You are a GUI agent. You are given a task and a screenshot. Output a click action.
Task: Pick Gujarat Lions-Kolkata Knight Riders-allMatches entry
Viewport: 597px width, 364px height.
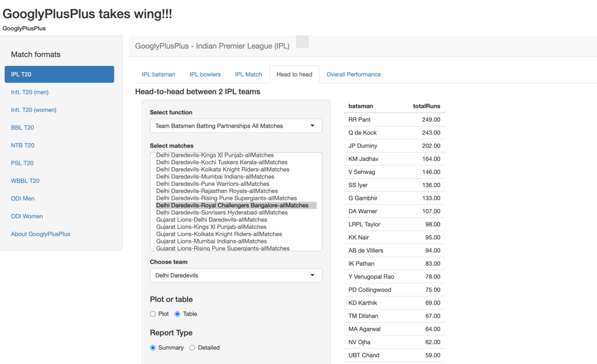[x=219, y=234]
